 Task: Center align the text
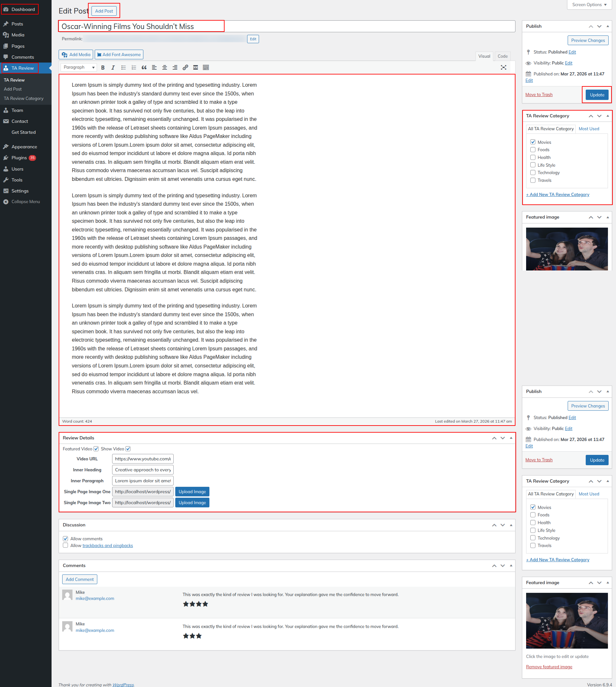pos(165,68)
